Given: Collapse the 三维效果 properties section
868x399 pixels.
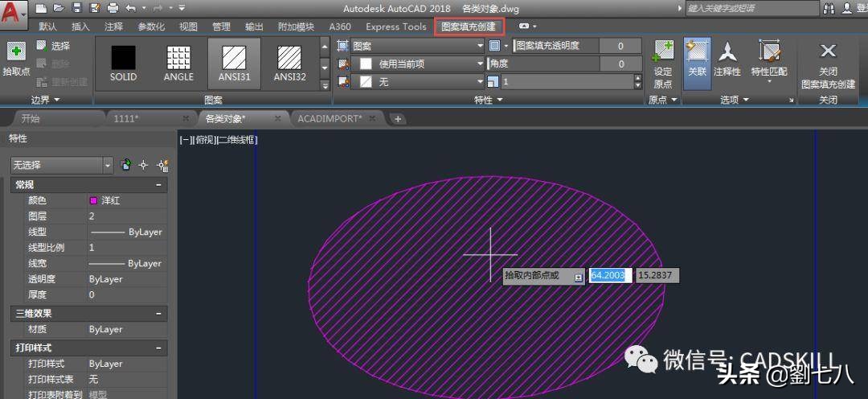Looking at the screenshot, I should click(x=159, y=314).
